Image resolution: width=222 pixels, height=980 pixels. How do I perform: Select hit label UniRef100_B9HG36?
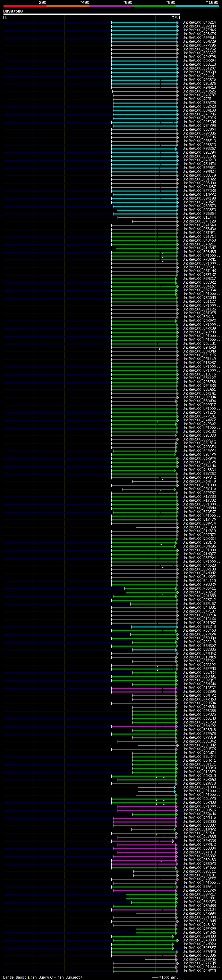click(x=199, y=841)
